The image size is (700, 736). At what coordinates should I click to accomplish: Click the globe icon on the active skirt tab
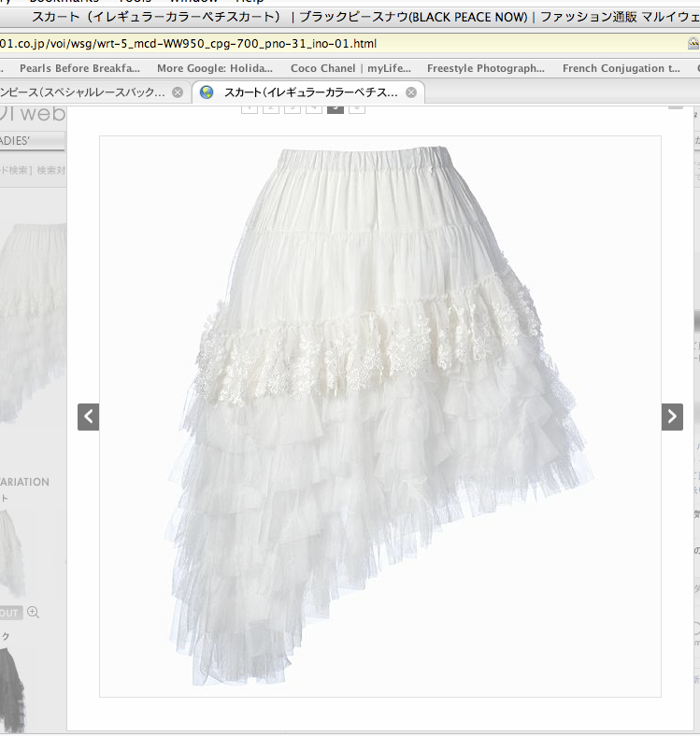coord(207,92)
